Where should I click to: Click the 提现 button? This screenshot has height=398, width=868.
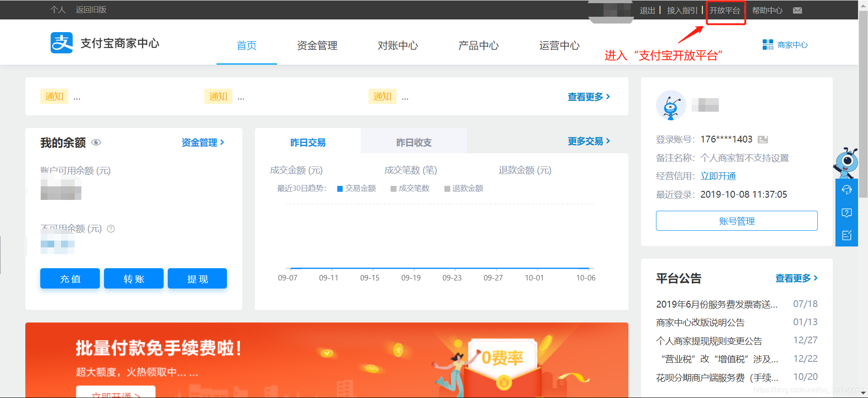[198, 279]
